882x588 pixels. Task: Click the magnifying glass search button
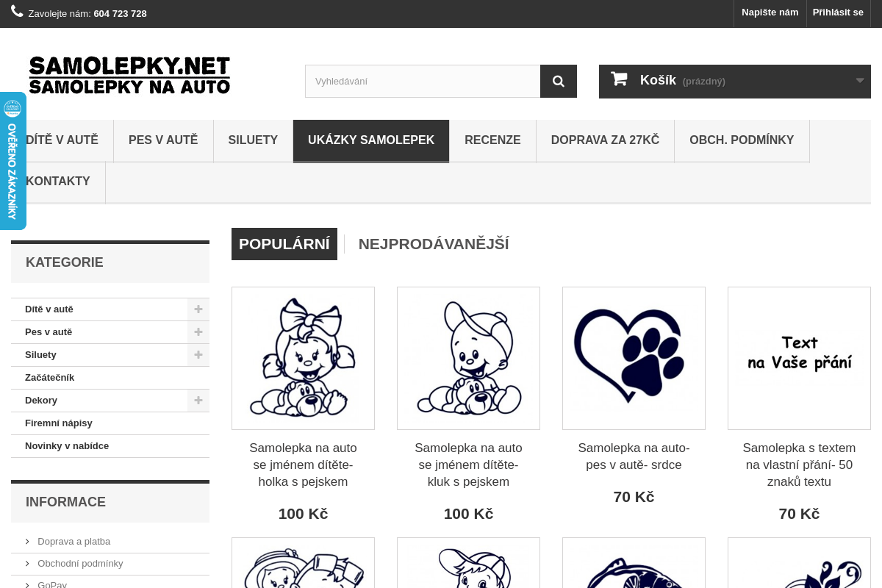559,82
